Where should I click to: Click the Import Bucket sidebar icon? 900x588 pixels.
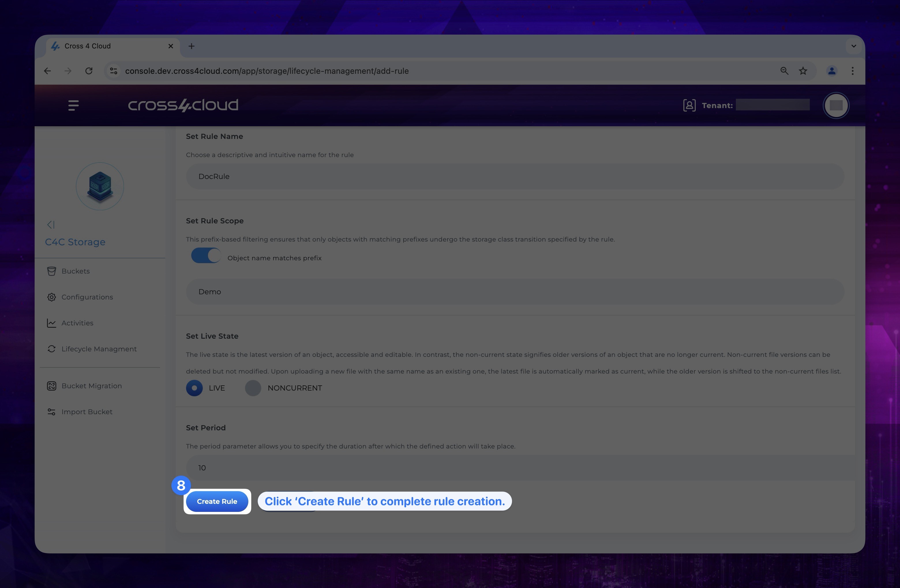click(x=51, y=412)
